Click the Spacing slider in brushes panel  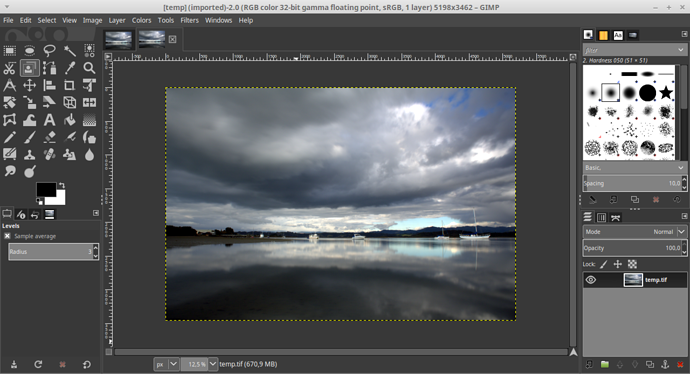click(632, 183)
